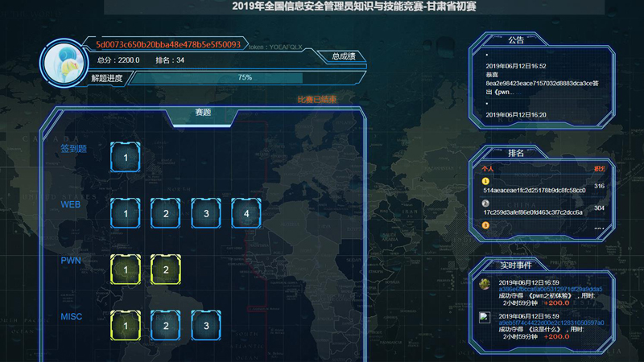Open WEB challenge 2 tile
Image resolution: width=644 pixels, height=362 pixels.
(x=166, y=213)
